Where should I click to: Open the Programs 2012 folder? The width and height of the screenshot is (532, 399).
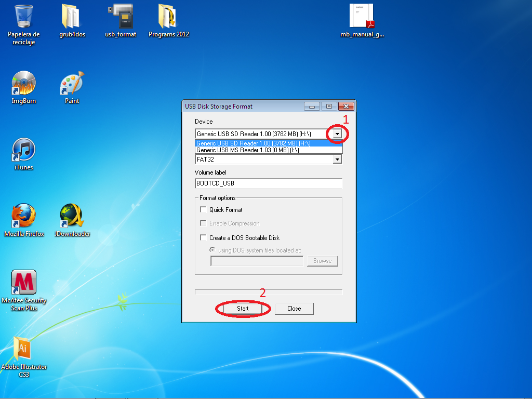pos(169,17)
